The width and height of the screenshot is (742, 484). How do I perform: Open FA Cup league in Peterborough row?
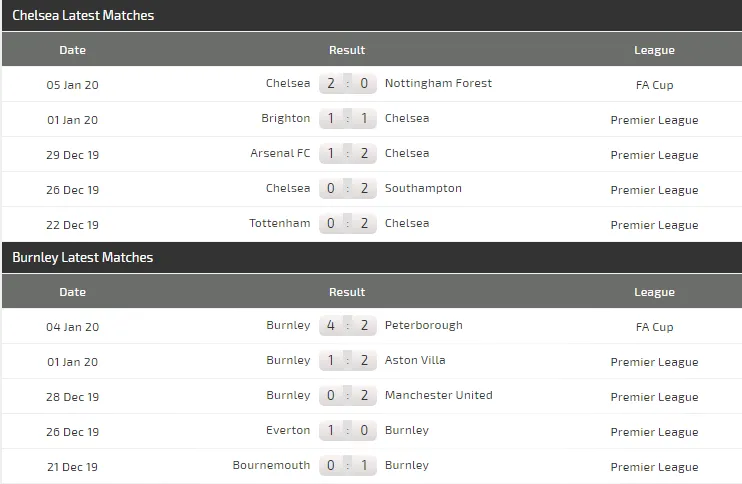click(x=654, y=327)
